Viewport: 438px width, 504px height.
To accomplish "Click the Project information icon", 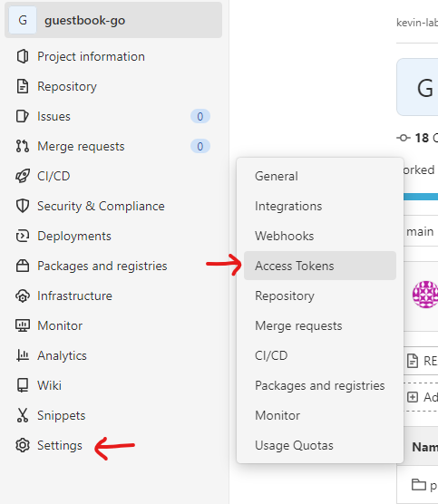I will click(x=23, y=56).
